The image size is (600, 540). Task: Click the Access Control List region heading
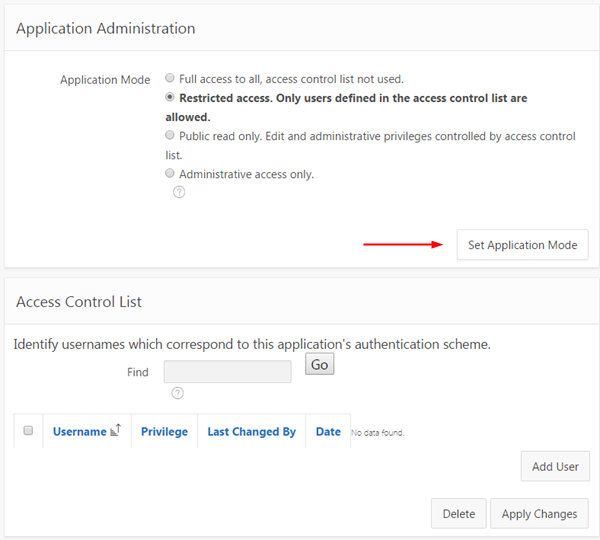pos(79,301)
